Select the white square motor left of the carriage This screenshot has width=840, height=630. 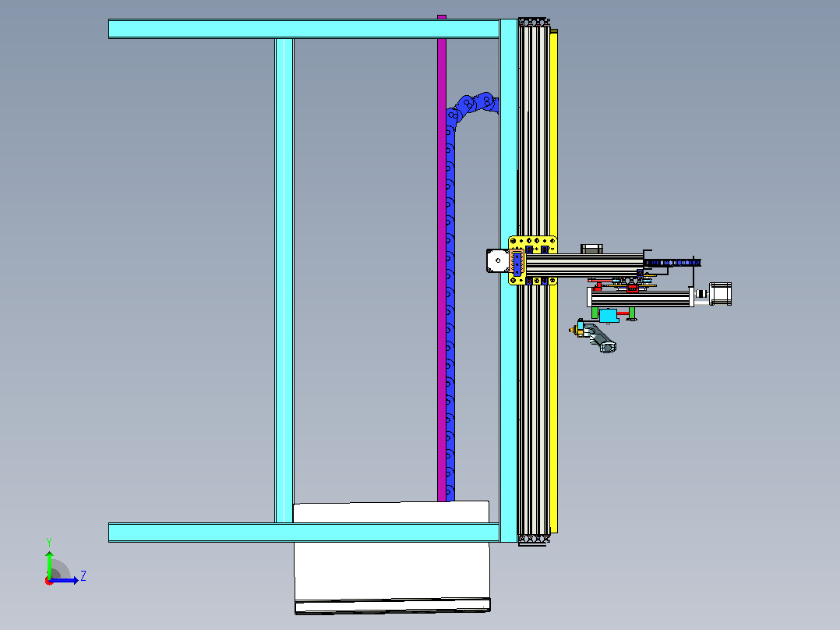coord(498,260)
